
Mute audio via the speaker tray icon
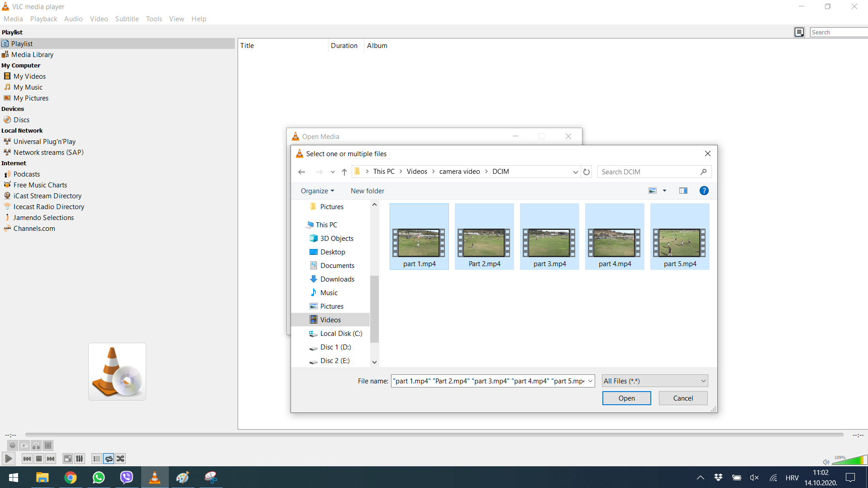(x=754, y=477)
